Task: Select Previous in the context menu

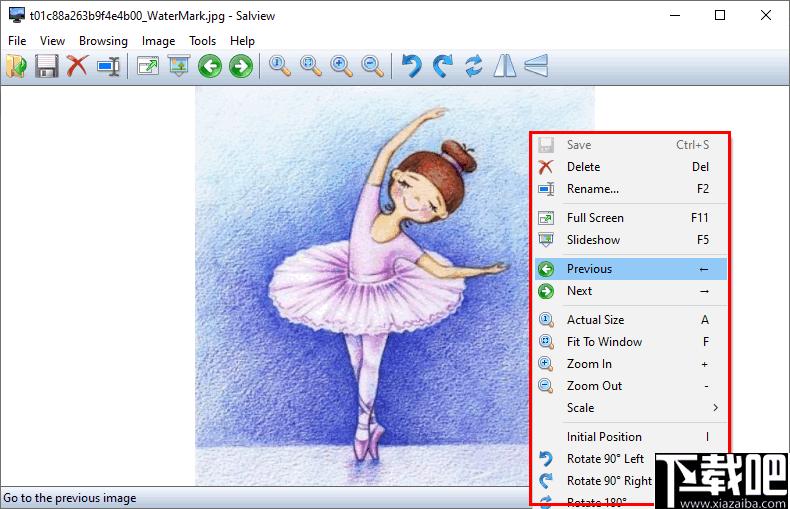Action: coord(631,269)
